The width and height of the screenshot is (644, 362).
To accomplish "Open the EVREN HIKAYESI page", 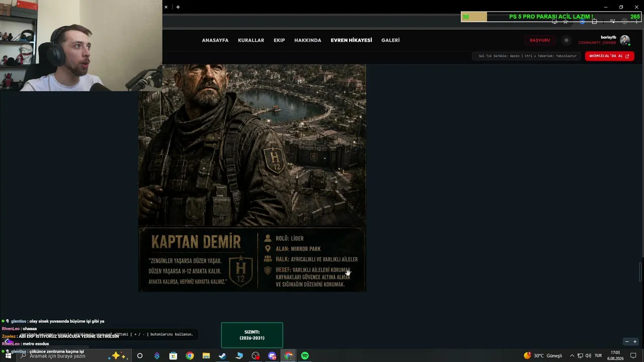I will [x=351, y=40].
